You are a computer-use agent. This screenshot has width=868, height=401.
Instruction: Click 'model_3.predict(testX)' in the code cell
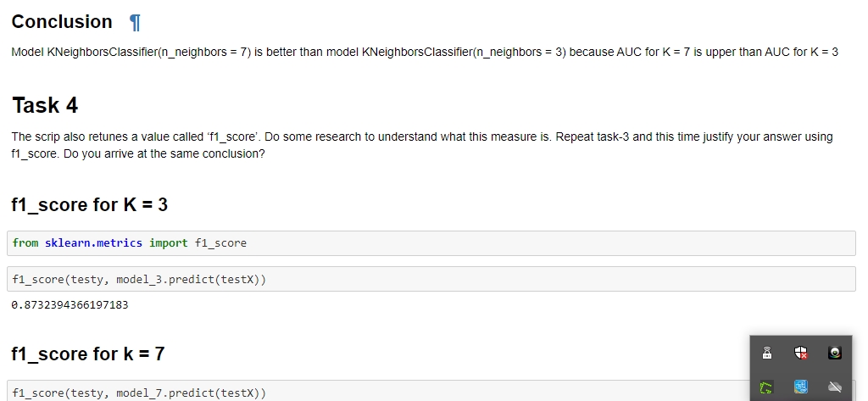pos(191,279)
